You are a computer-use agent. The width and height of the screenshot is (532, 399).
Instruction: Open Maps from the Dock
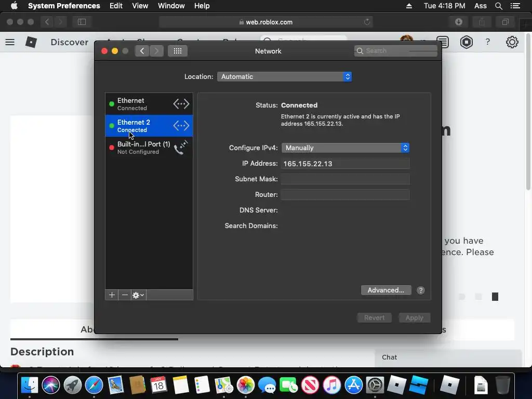[x=223, y=385]
